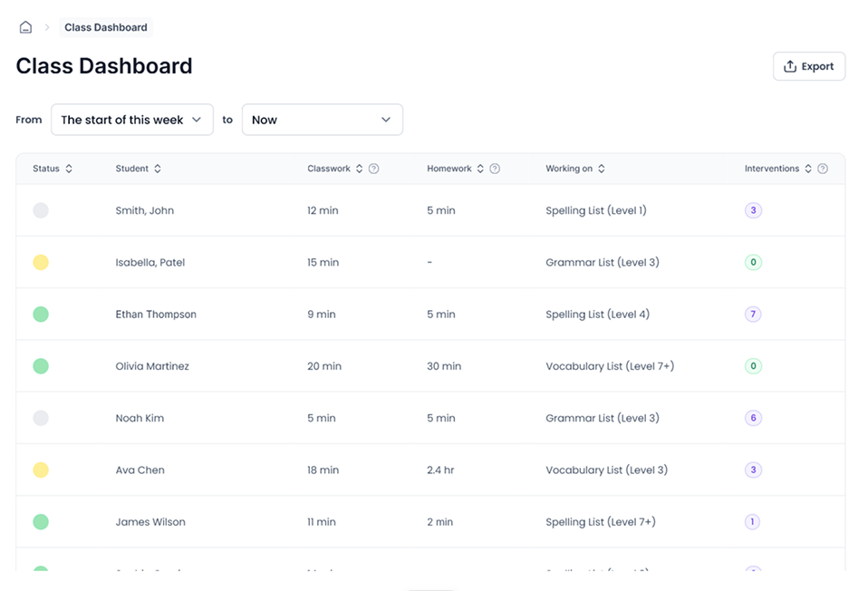This screenshot has height=591, width=868.
Task: Click the Class Dashboard page heading
Action: point(104,66)
